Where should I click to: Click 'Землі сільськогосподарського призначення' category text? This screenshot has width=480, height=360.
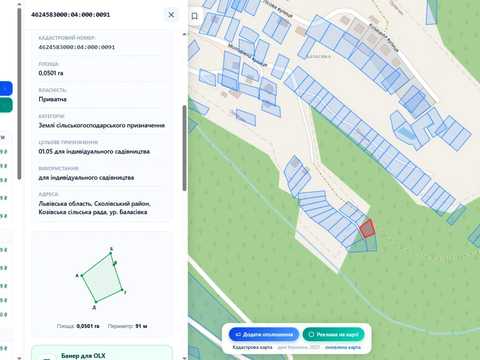[x=102, y=125]
